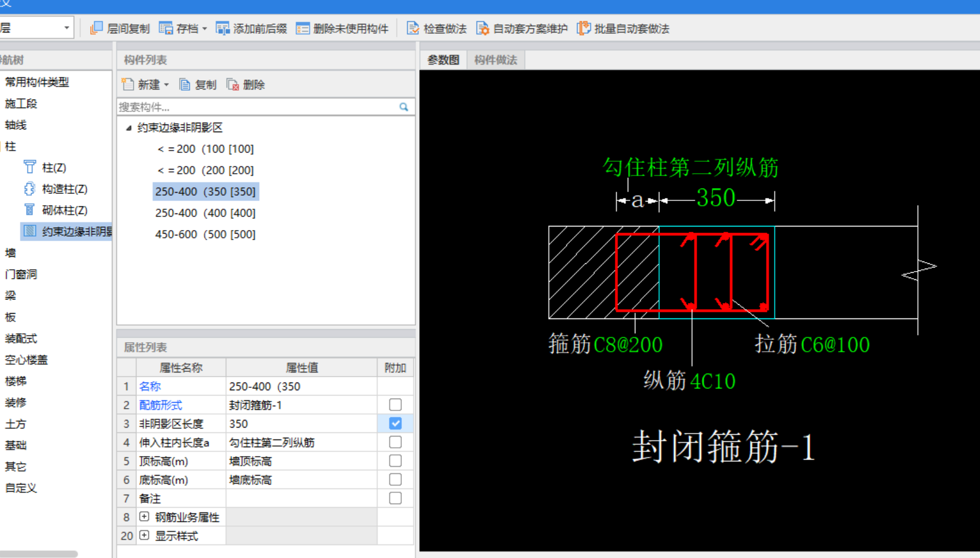980x558 pixels.
Task: Expand the 门窗洞 navigation category
Action: 21,274
